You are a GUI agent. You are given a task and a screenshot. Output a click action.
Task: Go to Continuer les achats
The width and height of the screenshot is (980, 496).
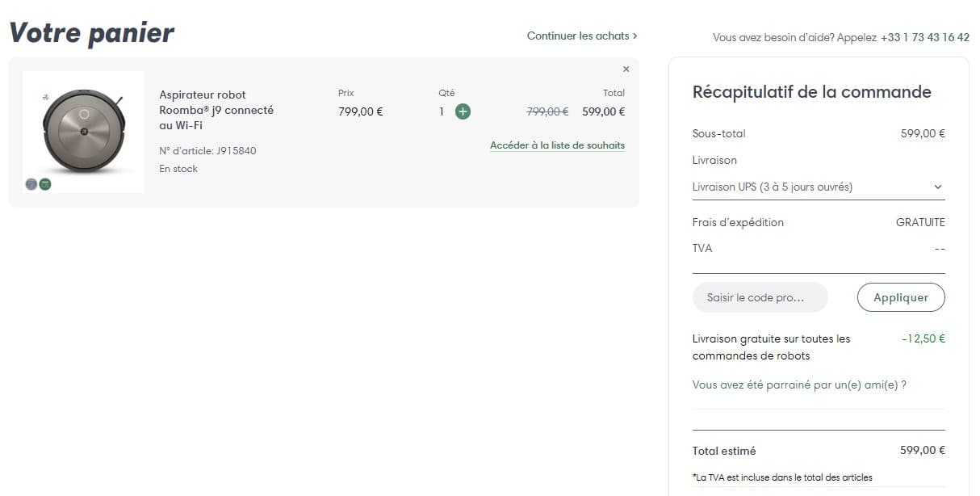[x=576, y=36]
